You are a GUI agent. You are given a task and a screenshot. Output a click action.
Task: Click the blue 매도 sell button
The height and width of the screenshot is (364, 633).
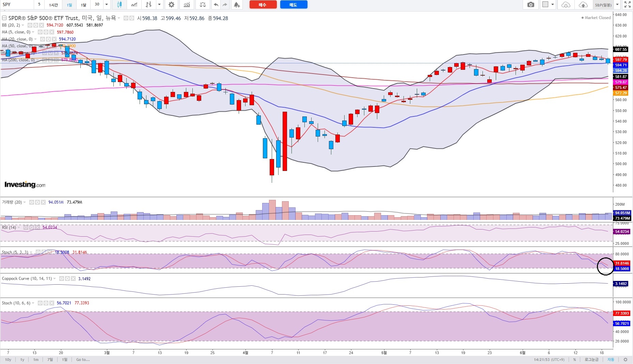(294, 5)
